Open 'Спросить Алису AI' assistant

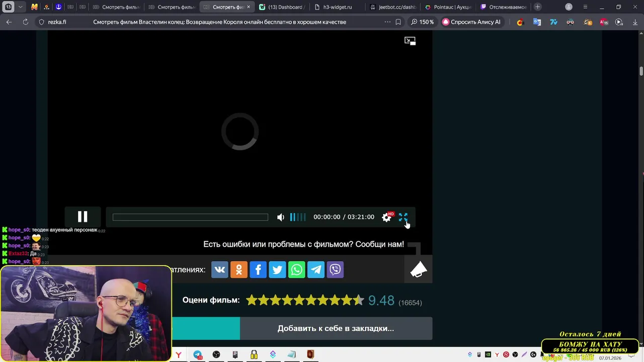tap(471, 22)
